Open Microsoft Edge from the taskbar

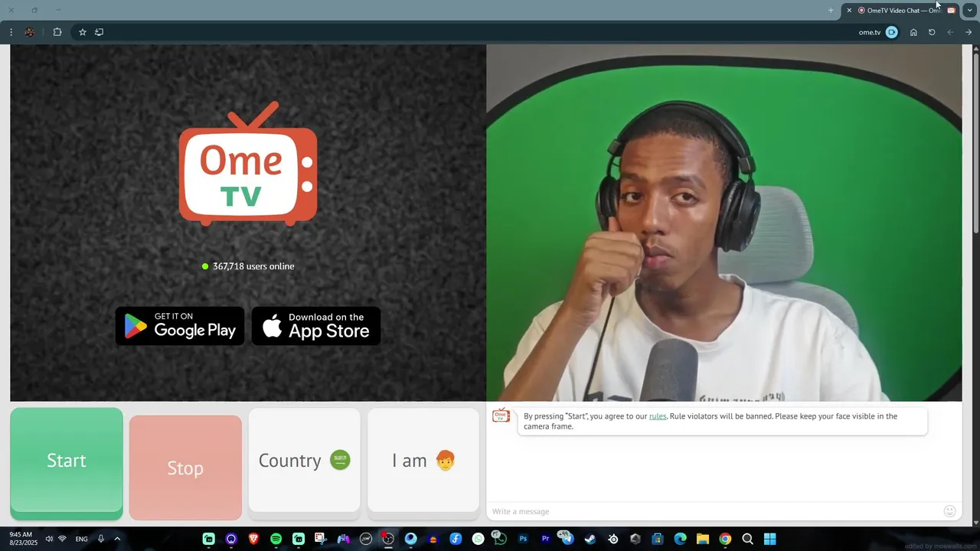pyautogui.click(x=680, y=539)
